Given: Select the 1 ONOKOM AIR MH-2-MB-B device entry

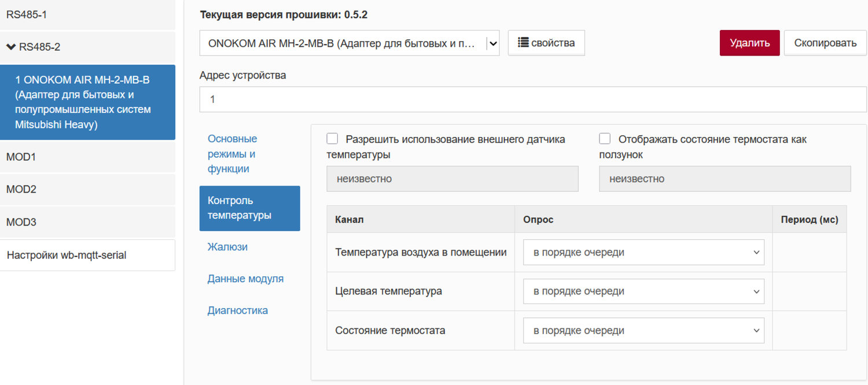Looking at the screenshot, I should click(87, 102).
